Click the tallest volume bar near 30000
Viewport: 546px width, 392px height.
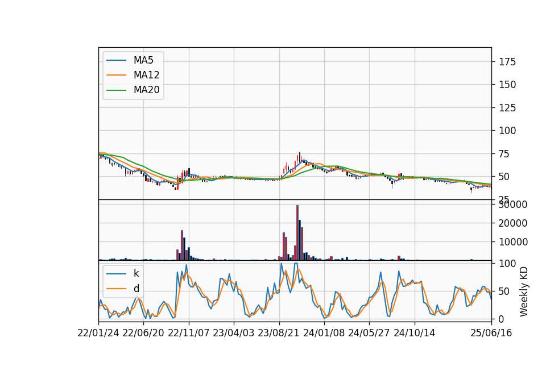pyautogui.click(x=297, y=233)
